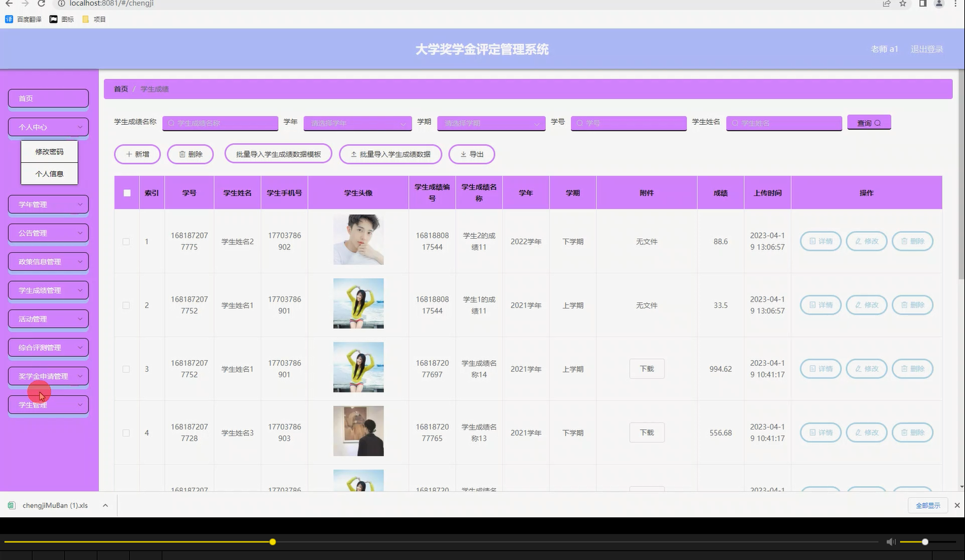Expand 学生成绩管理 sidebar menu

[48, 290]
